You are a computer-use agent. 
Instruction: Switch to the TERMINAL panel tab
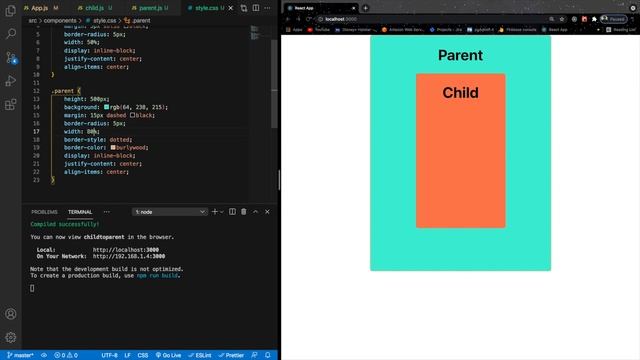pyautogui.click(x=80, y=212)
